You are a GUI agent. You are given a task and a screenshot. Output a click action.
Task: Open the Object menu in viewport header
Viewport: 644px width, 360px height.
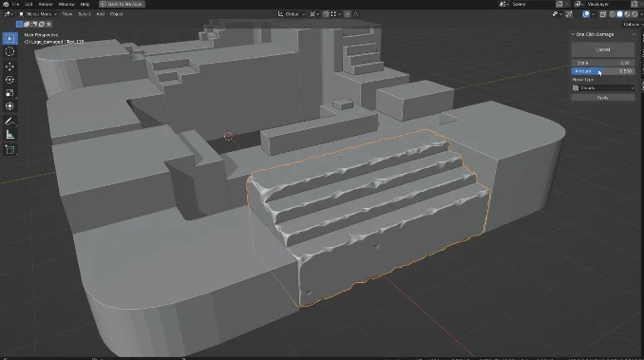pos(117,14)
